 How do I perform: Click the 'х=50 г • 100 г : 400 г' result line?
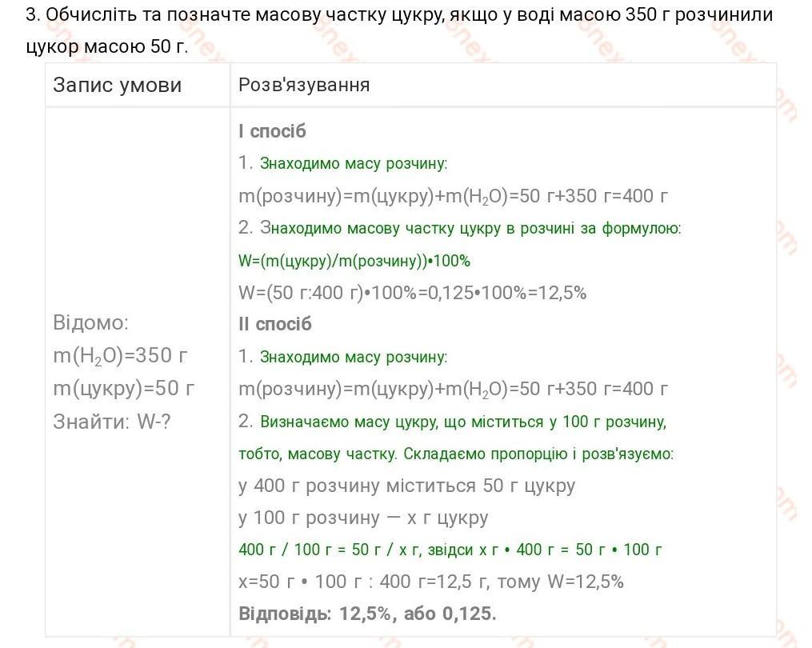[x=431, y=582]
